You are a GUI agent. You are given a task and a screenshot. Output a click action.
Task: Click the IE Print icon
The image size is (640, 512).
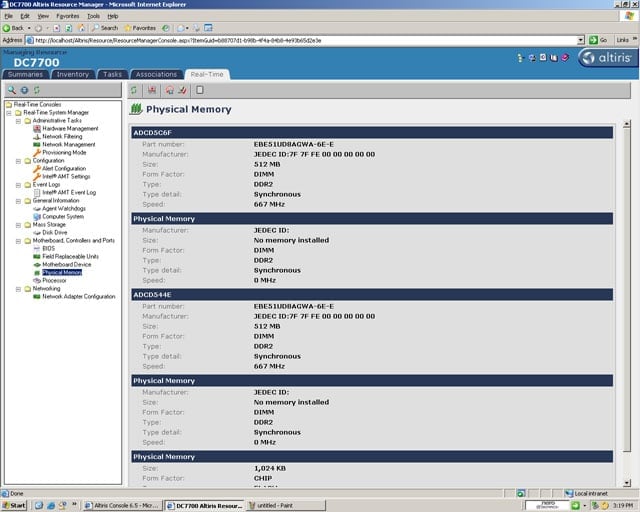coord(197,28)
